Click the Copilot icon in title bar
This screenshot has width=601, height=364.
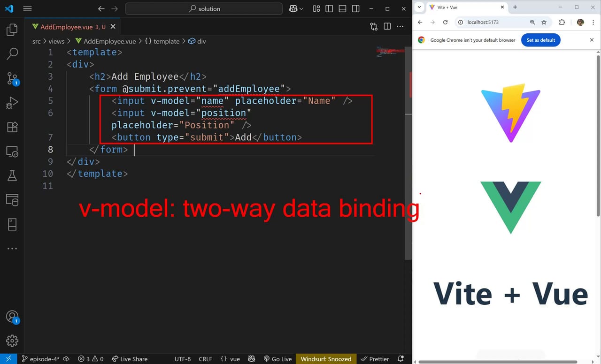293,8
